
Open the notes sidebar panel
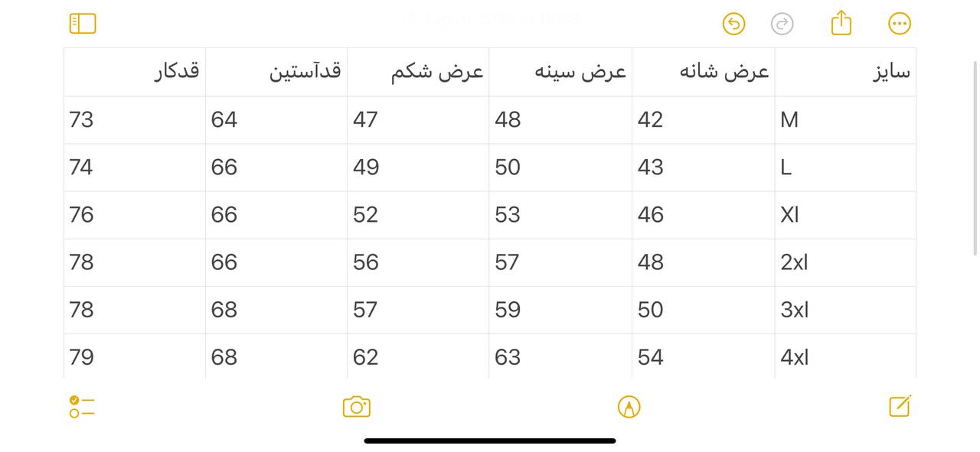click(x=83, y=24)
